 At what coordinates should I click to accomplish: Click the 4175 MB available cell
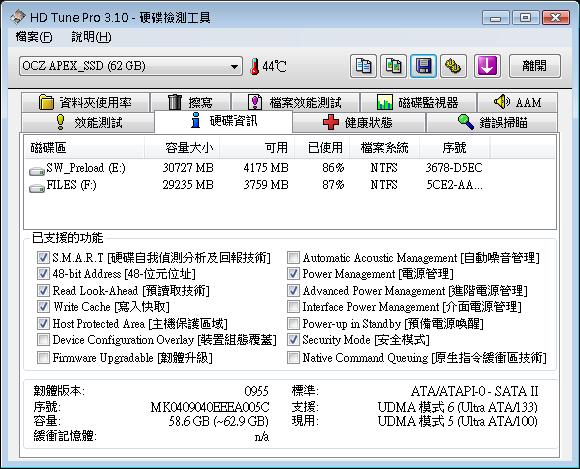tap(266, 168)
